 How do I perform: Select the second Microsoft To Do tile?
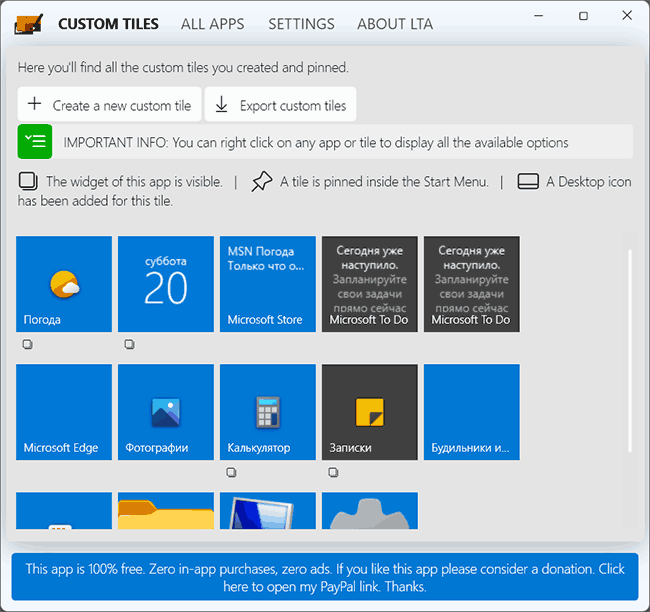[x=472, y=284]
